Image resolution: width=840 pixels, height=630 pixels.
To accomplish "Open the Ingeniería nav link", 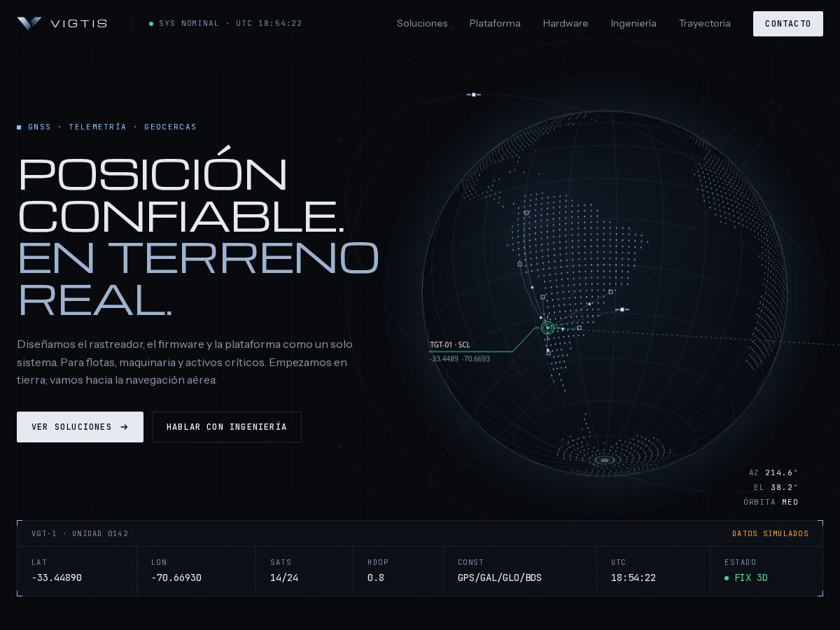I will click(633, 23).
